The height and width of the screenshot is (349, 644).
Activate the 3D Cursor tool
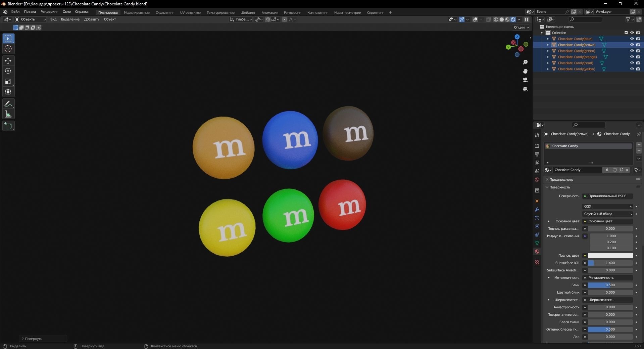point(8,49)
